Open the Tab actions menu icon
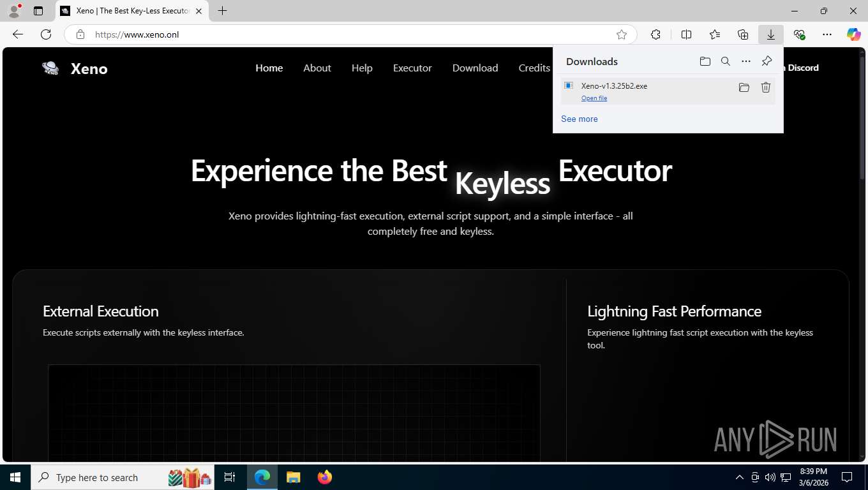Viewport: 868px width, 490px height. pos(38,11)
